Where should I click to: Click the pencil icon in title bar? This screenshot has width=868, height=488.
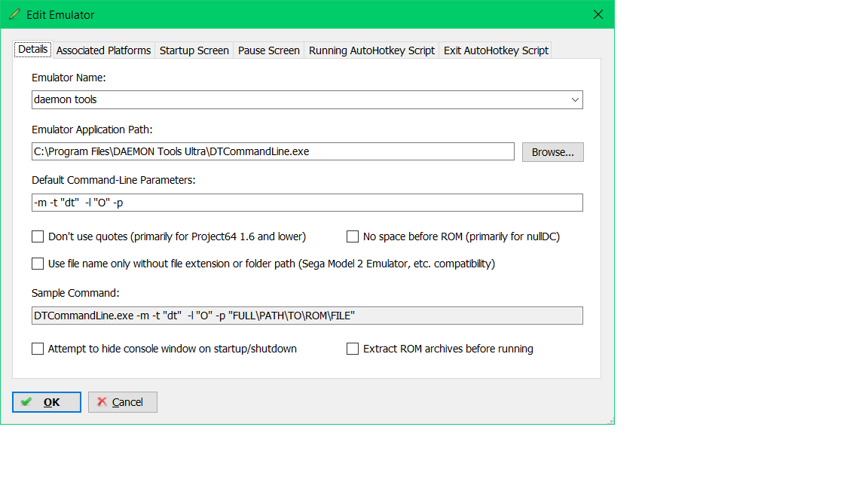[x=14, y=14]
